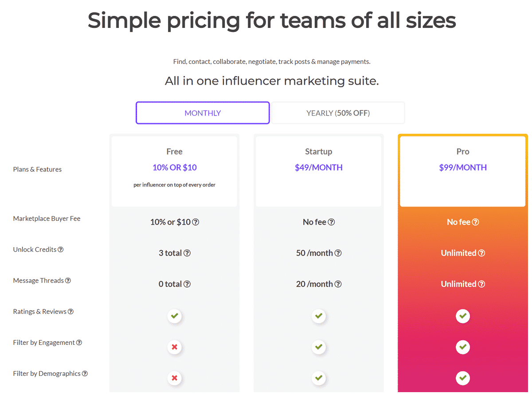
Task: Click question icon next to Filter by Demographics
Action: 85,374
